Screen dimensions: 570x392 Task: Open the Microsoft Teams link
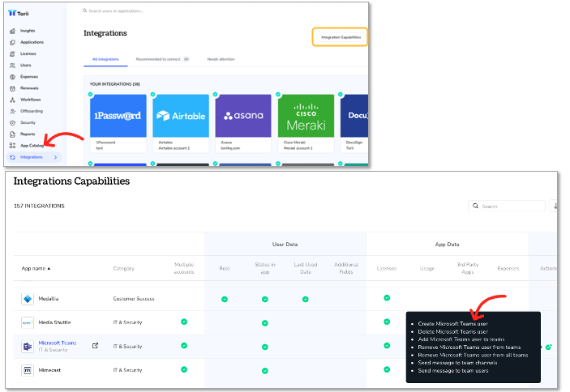pos(58,343)
